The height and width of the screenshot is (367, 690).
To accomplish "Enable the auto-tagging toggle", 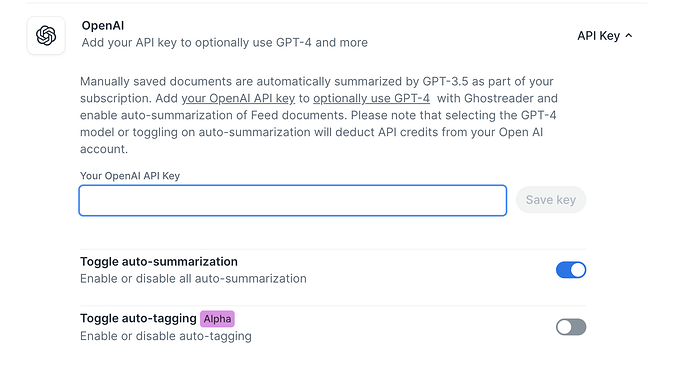I will tap(571, 327).
